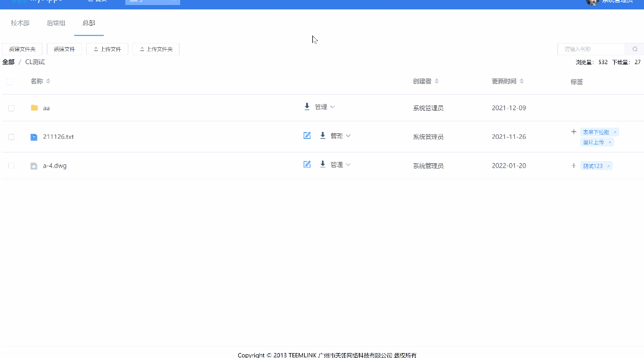Image resolution: width=644 pixels, height=358 pixels.
Task: Click the 新建文件夹 button
Action: tap(22, 49)
